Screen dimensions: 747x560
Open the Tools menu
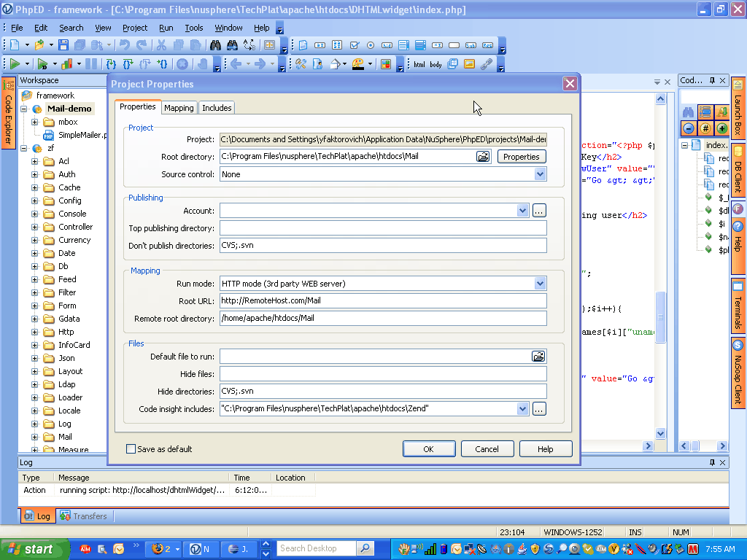[x=194, y=28]
